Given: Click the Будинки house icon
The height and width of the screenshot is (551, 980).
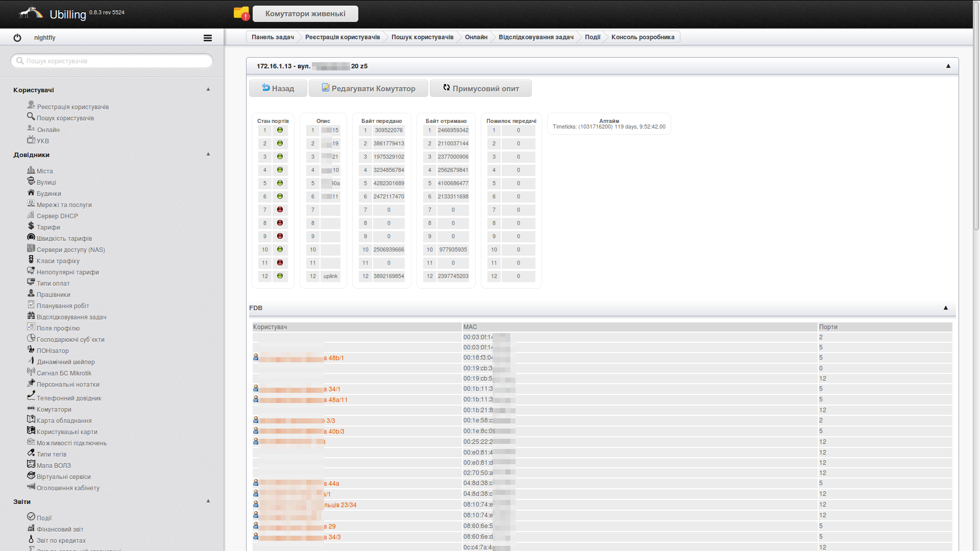Looking at the screenshot, I should pyautogui.click(x=31, y=193).
